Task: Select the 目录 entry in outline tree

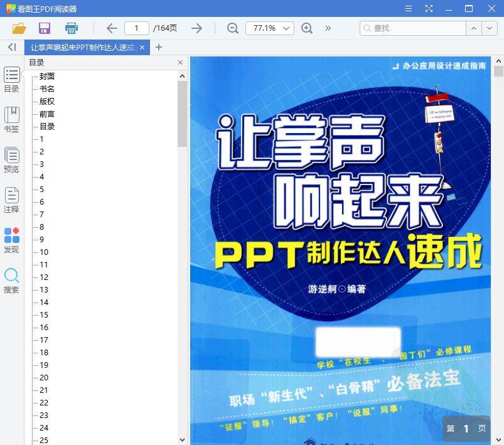Action: click(47, 126)
